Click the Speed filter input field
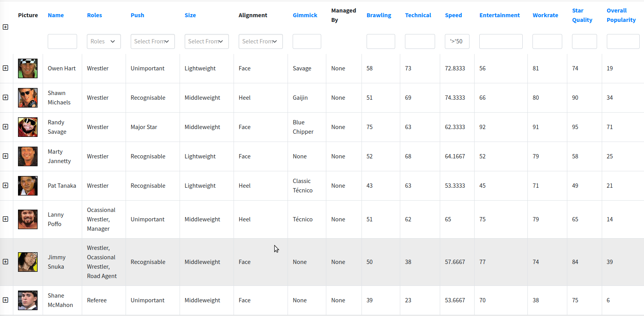 click(457, 41)
